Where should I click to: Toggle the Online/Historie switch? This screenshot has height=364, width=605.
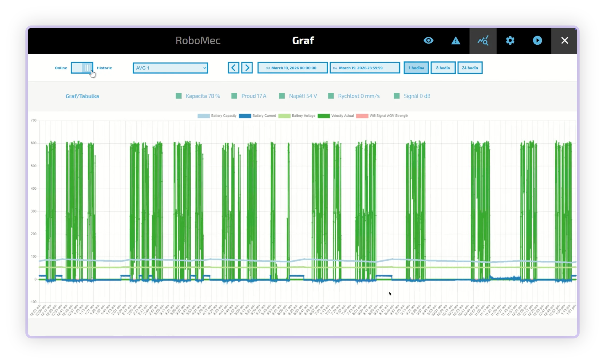(82, 68)
